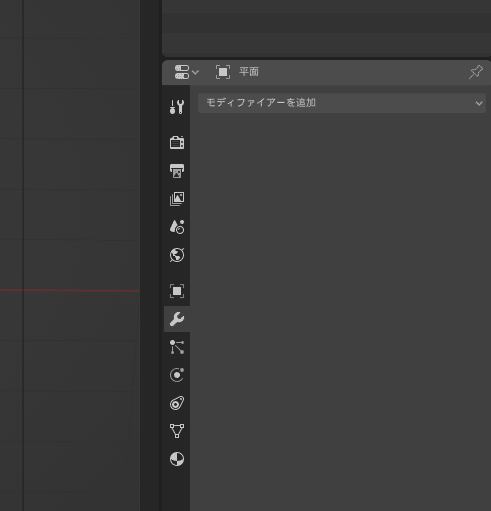Open the editor type dropdown in Properties header
This screenshot has width=491, height=511.
[187, 72]
